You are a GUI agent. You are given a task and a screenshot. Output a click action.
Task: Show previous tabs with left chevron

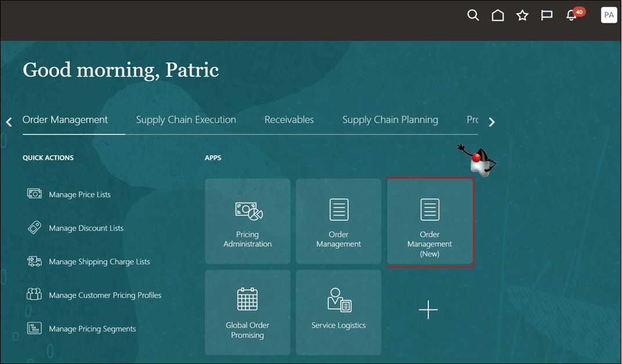[9, 122]
